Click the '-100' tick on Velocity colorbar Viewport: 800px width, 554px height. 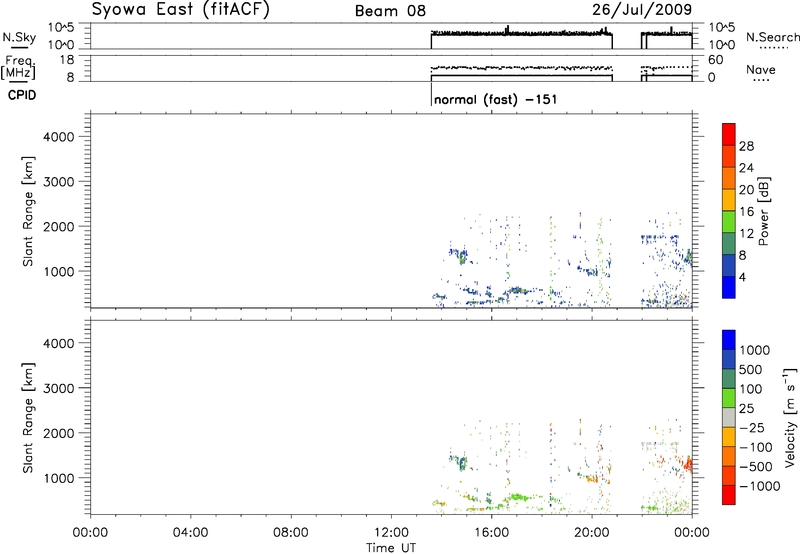click(756, 447)
